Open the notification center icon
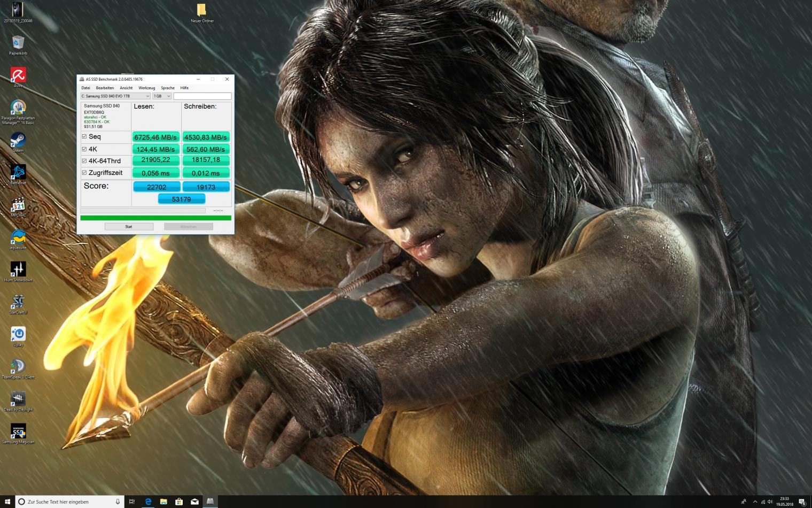812x508 pixels. pos(802,502)
